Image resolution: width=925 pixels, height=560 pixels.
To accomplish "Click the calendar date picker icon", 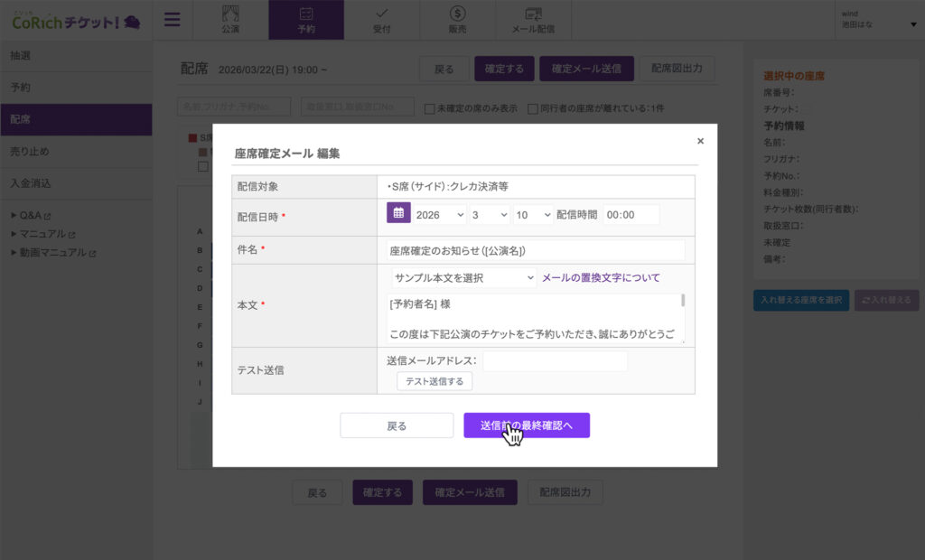I will tap(398, 213).
